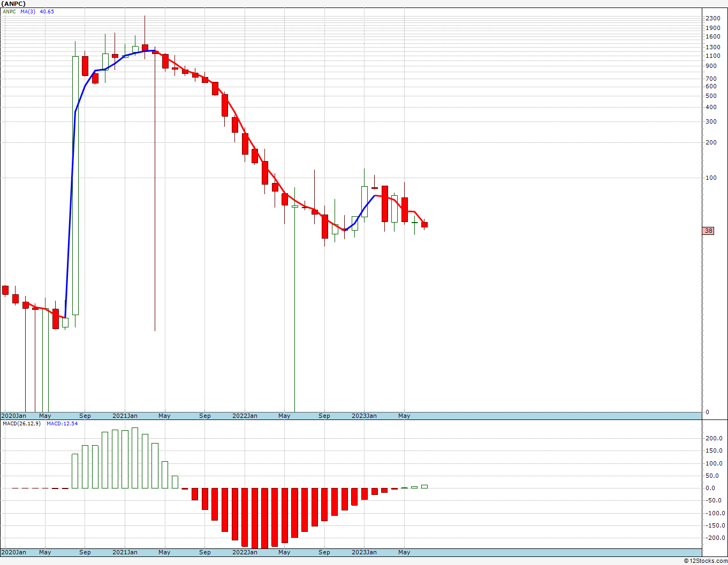The height and width of the screenshot is (565, 728).
Task: Click the 38 current price tag
Action: tap(709, 231)
